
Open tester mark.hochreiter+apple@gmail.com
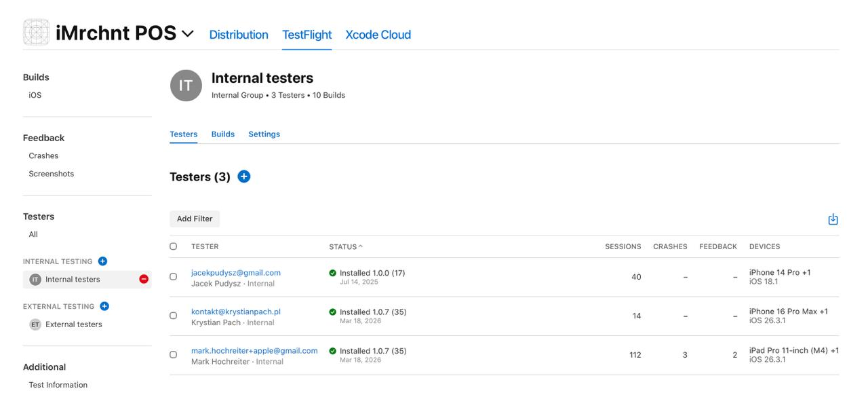254,351
